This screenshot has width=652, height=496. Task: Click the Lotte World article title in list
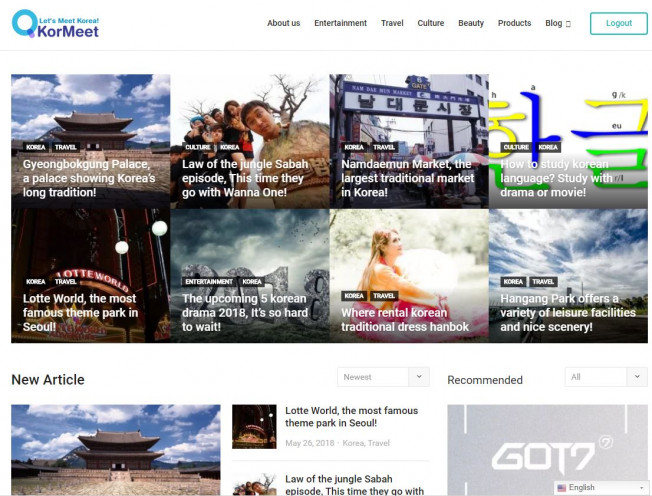point(351,417)
